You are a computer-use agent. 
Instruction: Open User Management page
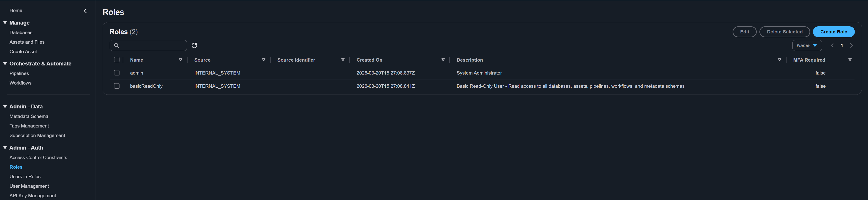[29, 186]
